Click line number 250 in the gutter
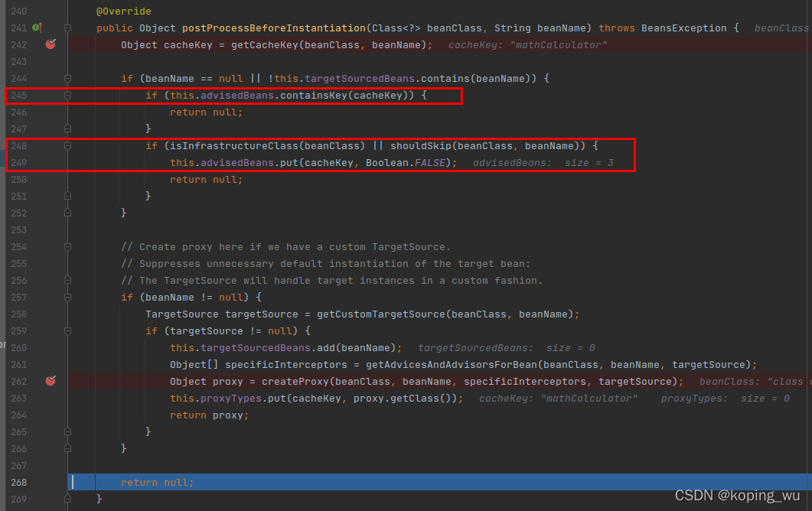 point(18,179)
